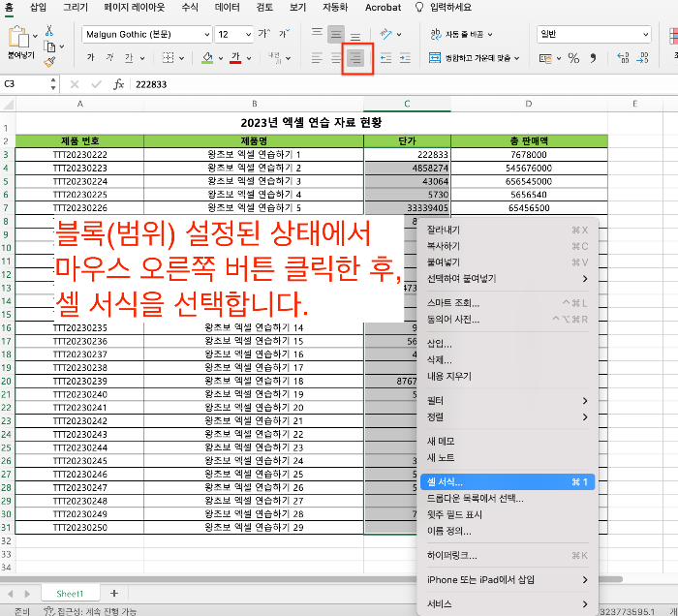
Task: Apply comma style number format
Action: pyautogui.click(x=593, y=58)
